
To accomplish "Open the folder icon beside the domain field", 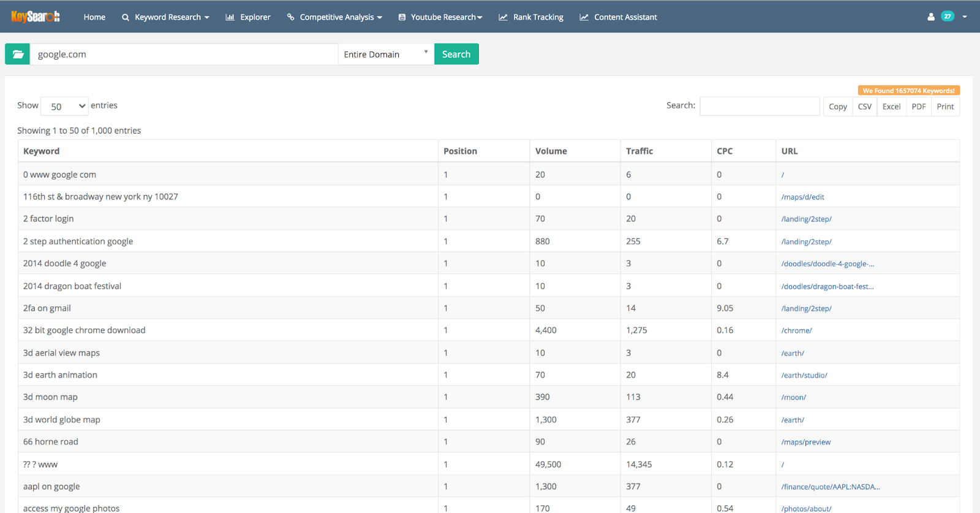I will 18,54.
